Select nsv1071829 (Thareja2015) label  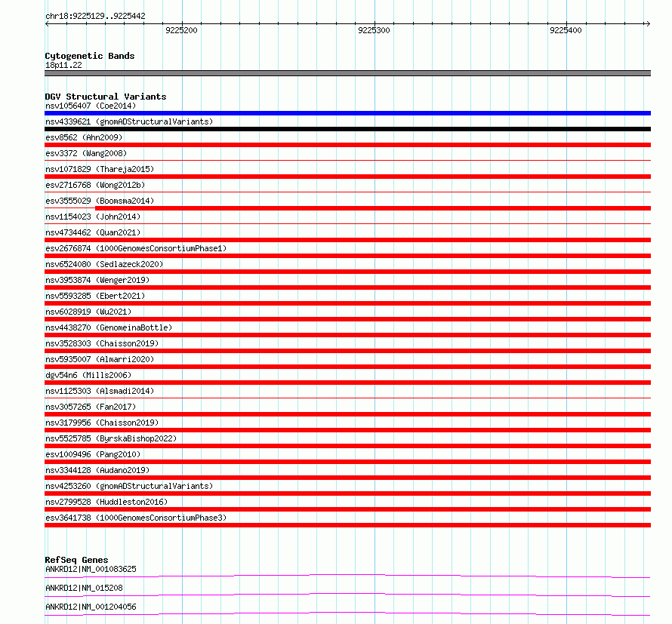[100, 169]
